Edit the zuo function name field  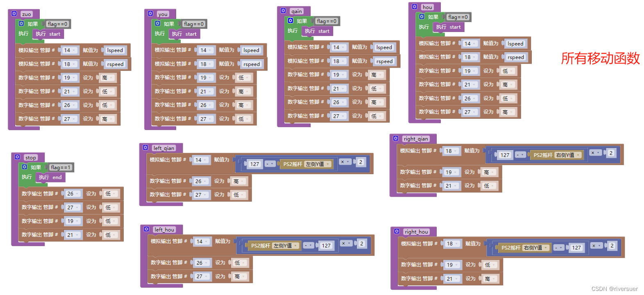coord(27,14)
